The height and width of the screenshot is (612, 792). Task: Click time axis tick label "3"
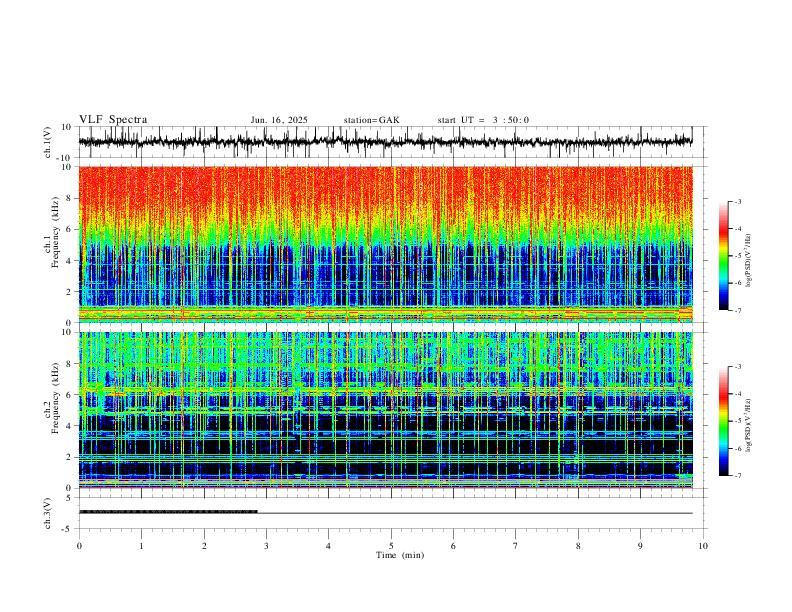(x=266, y=546)
